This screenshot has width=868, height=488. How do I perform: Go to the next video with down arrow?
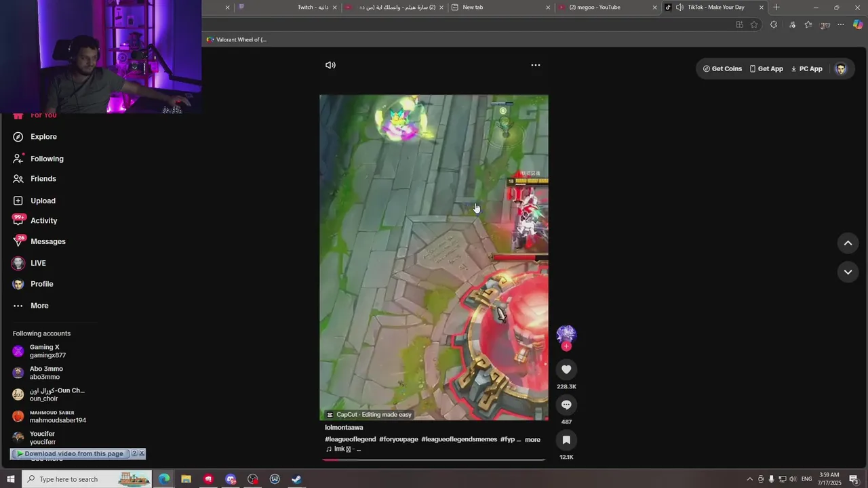coord(848,272)
